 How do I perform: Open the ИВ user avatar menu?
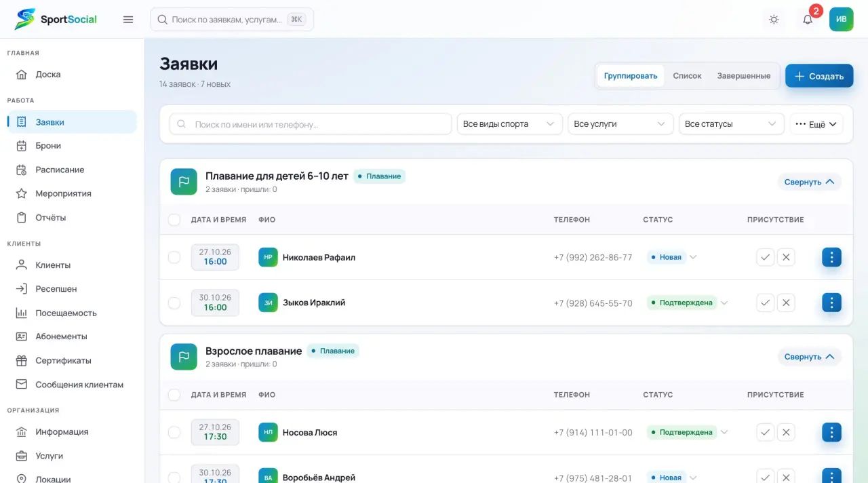842,19
